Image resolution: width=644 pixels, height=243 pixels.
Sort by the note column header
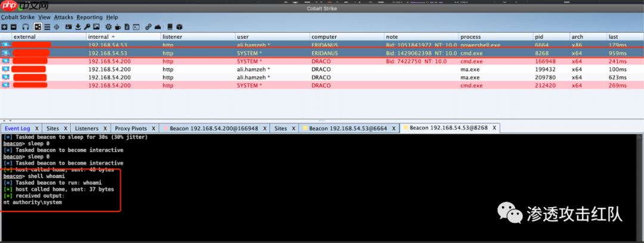422,37
